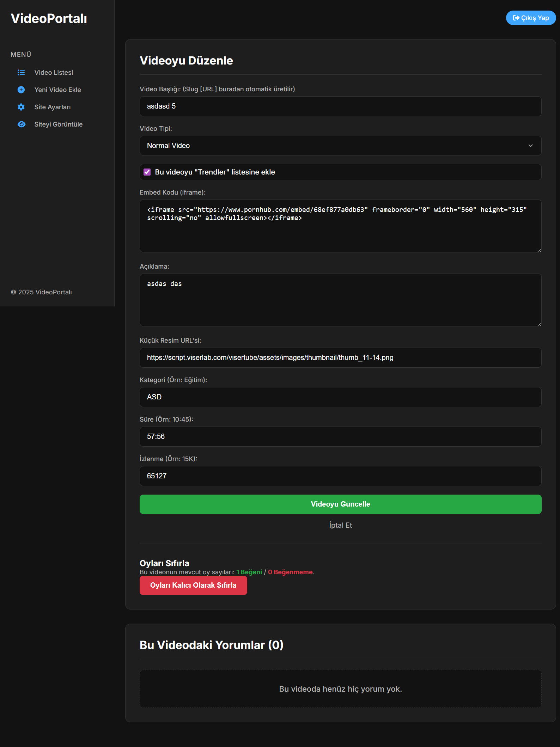The image size is (560, 747).
Task: Click the İptal Et link
Action: (x=340, y=525)
